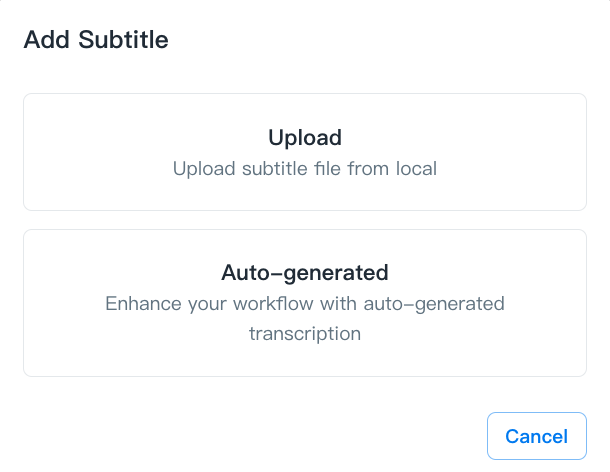Close the Add Subtitle dialog via Cancel

click(x=536, y=436)
